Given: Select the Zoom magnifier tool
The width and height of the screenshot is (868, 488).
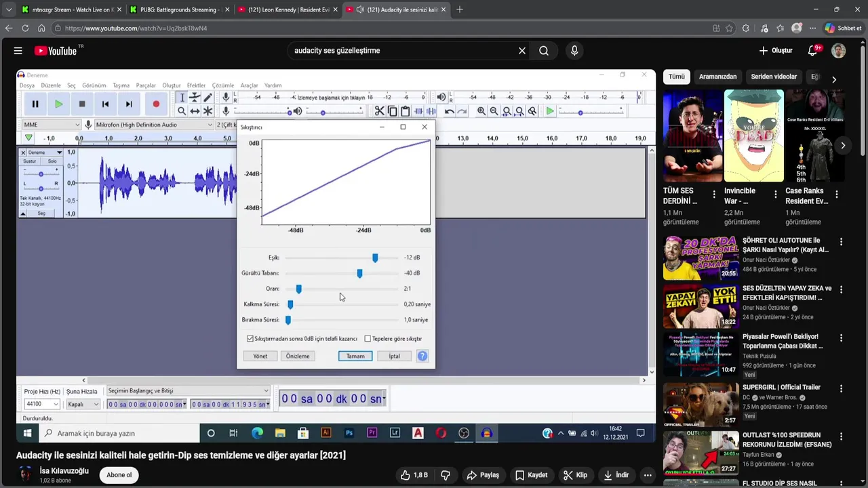Looking at the screenshot, I should point(182,111).
